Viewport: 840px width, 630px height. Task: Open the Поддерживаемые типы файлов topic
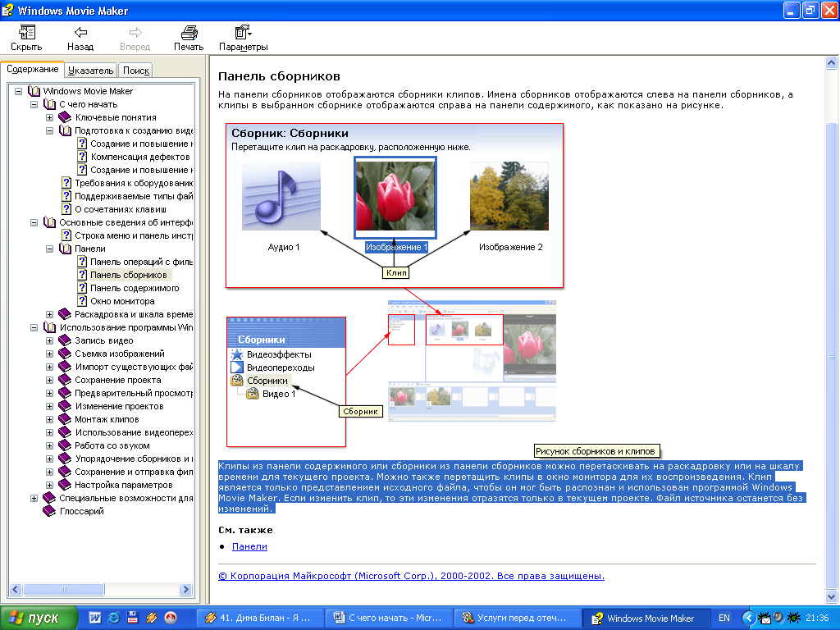[134, 196]
